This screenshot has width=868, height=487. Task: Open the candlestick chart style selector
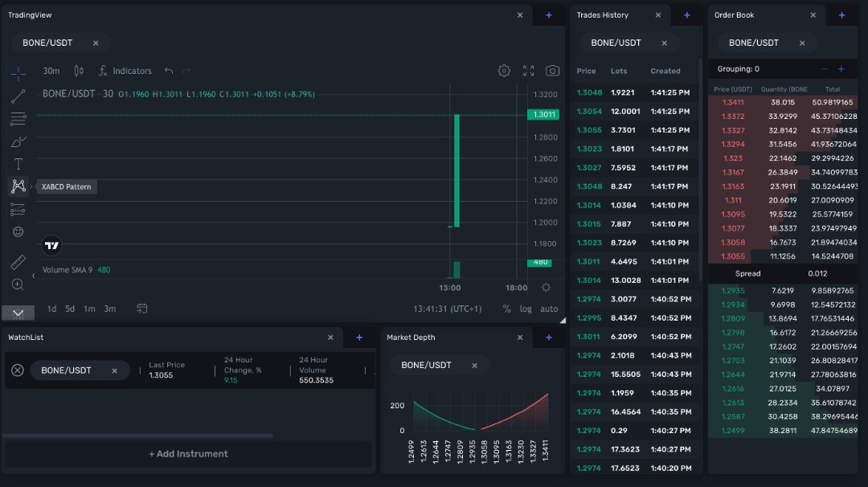coord(79,71)
